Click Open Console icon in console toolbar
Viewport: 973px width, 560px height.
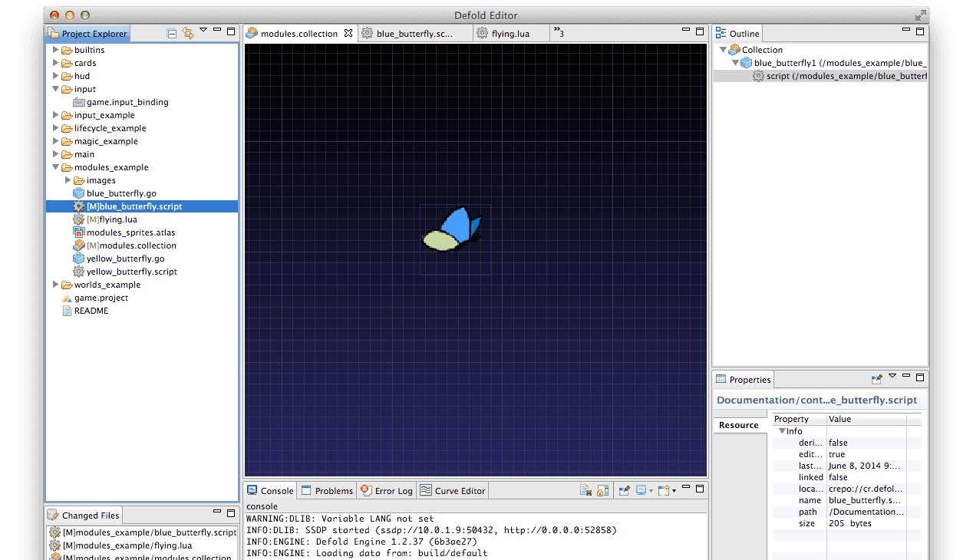click(663, 491)
